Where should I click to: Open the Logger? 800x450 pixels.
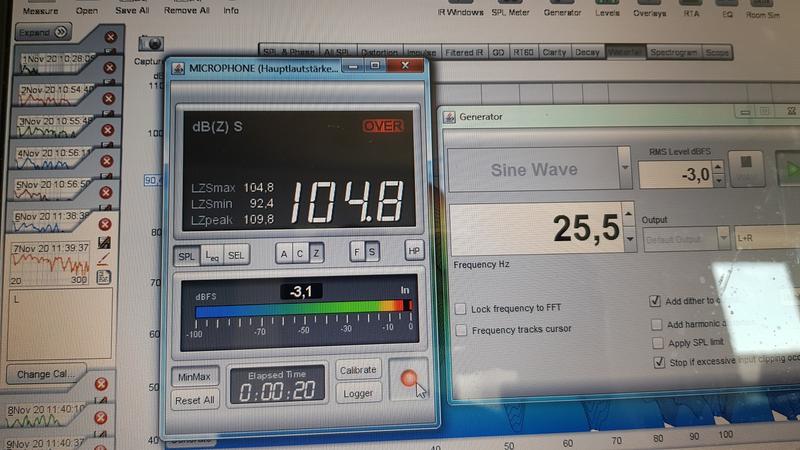tap(358, 393)
